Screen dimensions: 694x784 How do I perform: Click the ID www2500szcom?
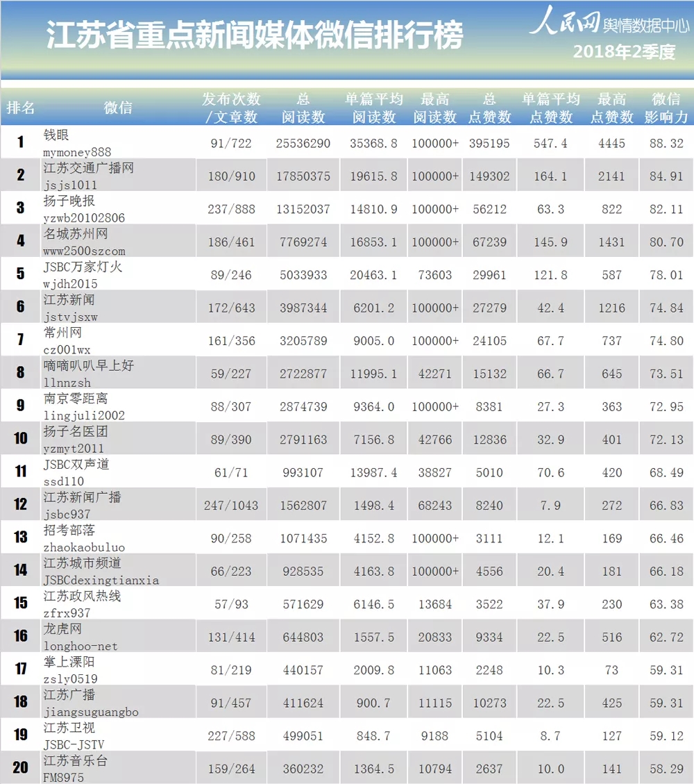[x=84, y=251]
